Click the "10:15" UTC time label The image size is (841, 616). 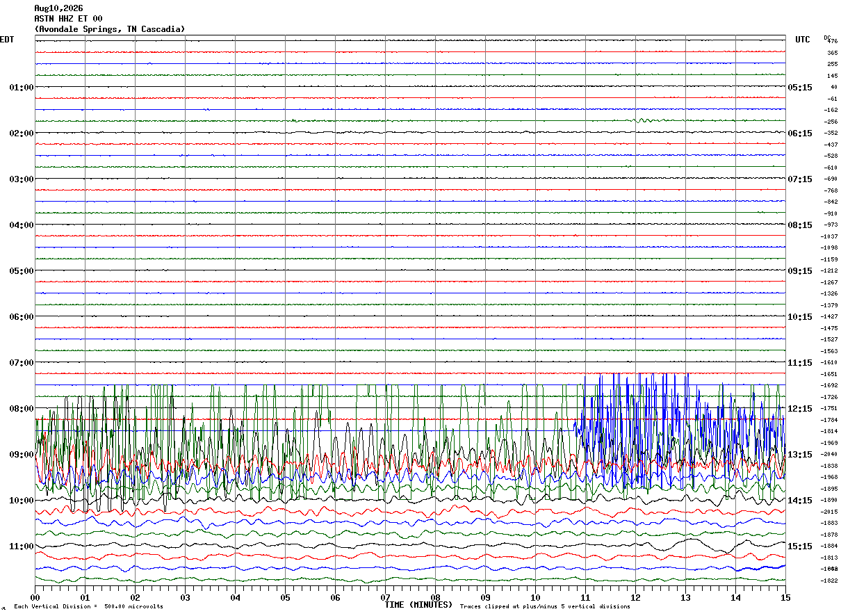pyautogui.click(x=799, y=317)
